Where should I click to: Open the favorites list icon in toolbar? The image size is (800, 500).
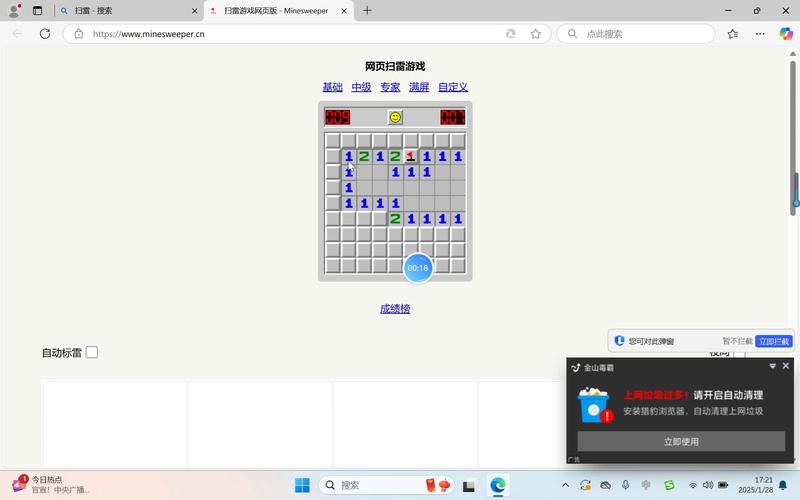(733, 34)
